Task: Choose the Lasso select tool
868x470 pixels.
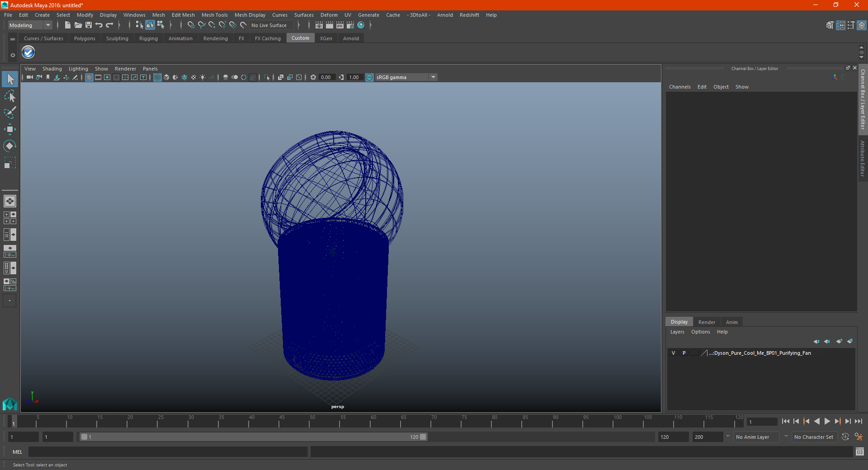Action: (9, 96)
